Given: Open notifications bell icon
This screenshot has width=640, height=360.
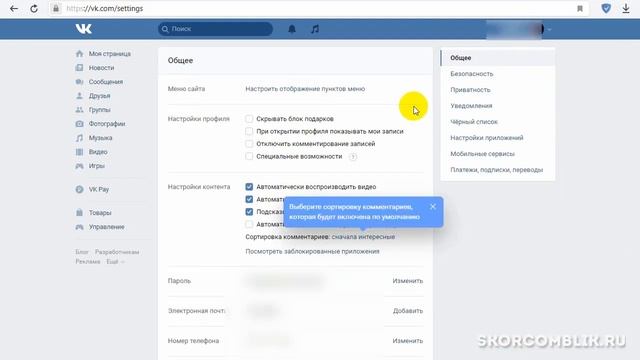Looking at the screenshot, I should tap(292, 29).
